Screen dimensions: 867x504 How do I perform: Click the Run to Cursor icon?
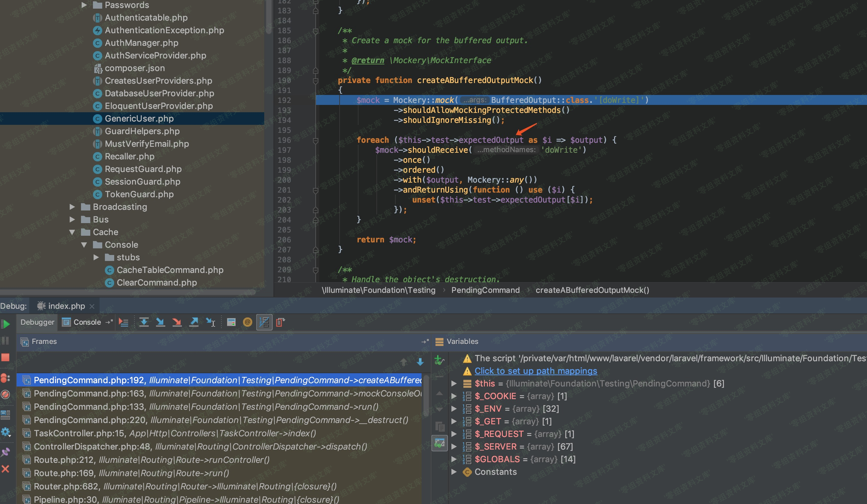(210, 322)
